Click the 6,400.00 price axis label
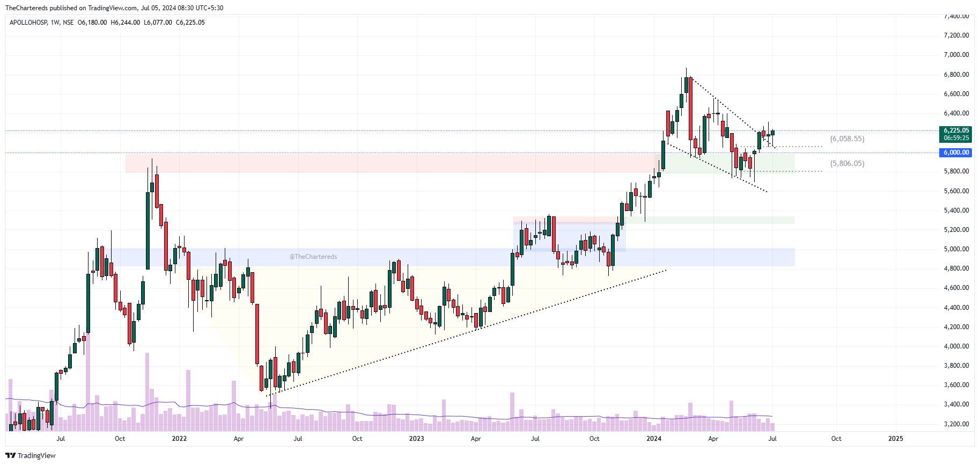This screenshot has width=980, height=465. pyautogui.click(x=956, y=113)
